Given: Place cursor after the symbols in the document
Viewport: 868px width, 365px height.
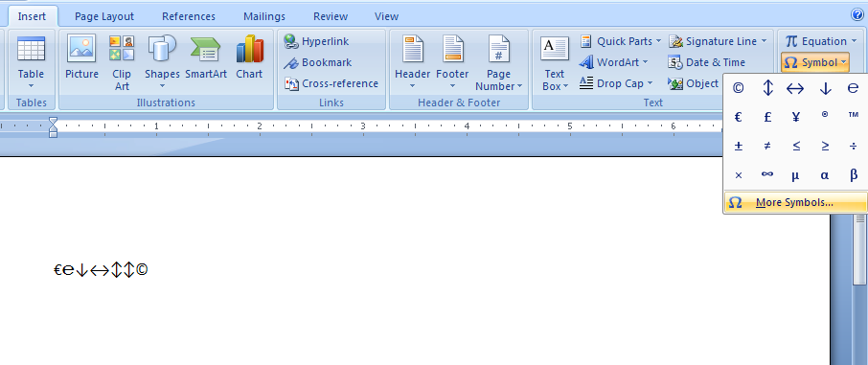Looking at the screenshot, I should click(148, 270).
